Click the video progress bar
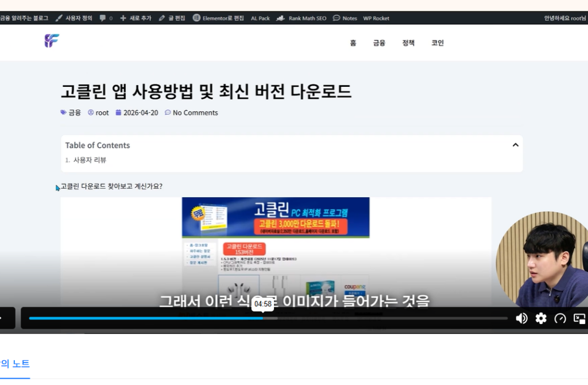588x385 pixels. [268, 318]
